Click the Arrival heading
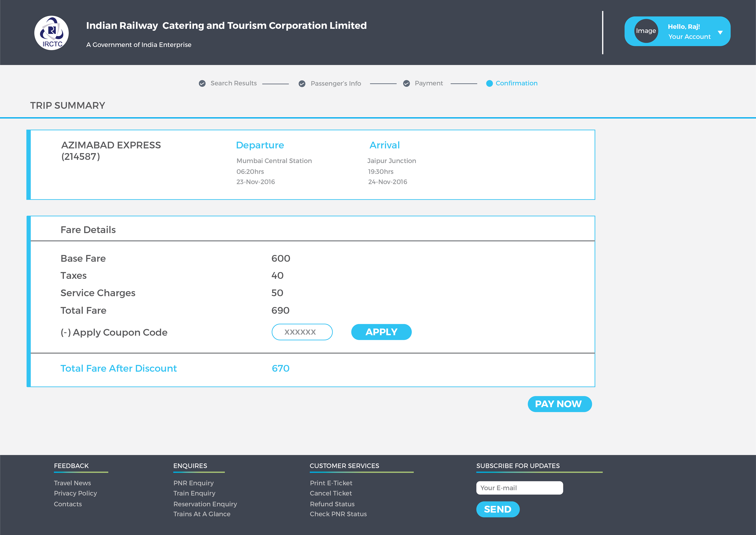Image resolution: width=756 pixels, height=535 pixels. (384, 145)
